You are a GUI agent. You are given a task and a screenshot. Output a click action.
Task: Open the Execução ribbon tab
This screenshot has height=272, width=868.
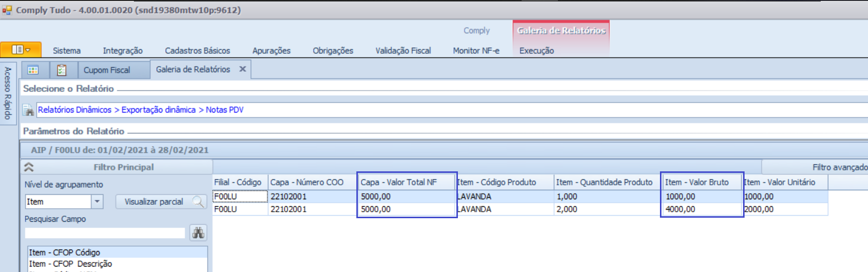click(x=536, y=50)
